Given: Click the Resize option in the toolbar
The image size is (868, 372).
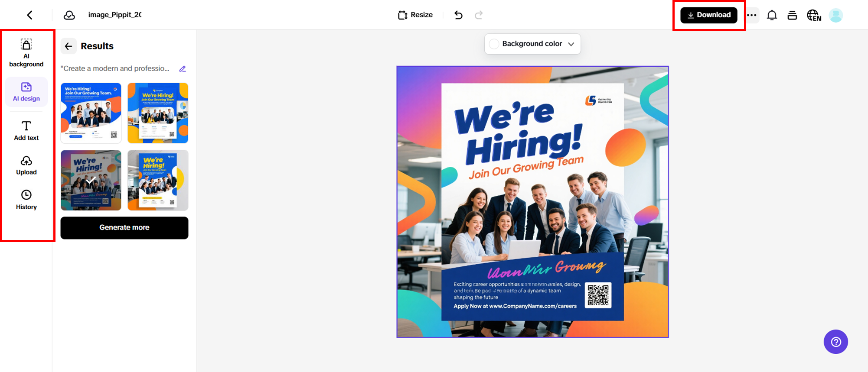Looking at the screenshot, I should pyautogui.click(x=415, y=15).
